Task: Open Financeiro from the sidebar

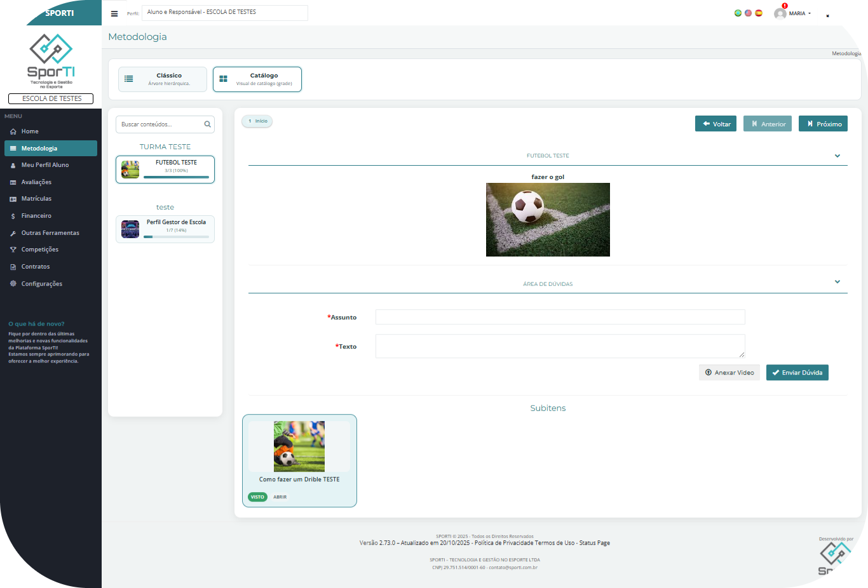Action: click(36, 216)
